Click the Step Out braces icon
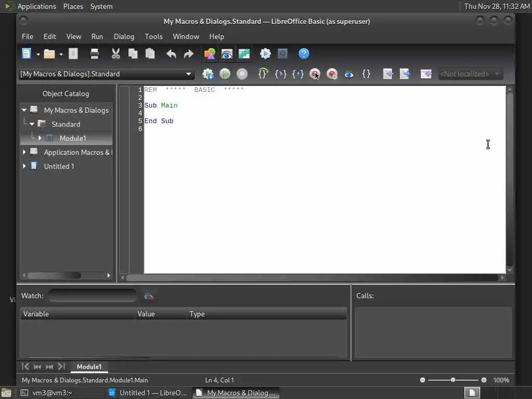Image resolution: width=532 pixels, height=399 pixels. tap(298, 74)
